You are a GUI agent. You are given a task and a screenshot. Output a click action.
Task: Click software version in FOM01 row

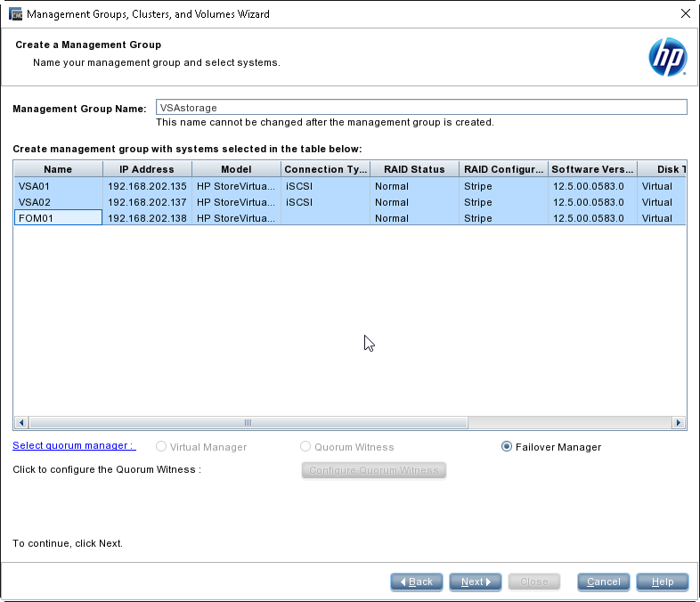593,218
